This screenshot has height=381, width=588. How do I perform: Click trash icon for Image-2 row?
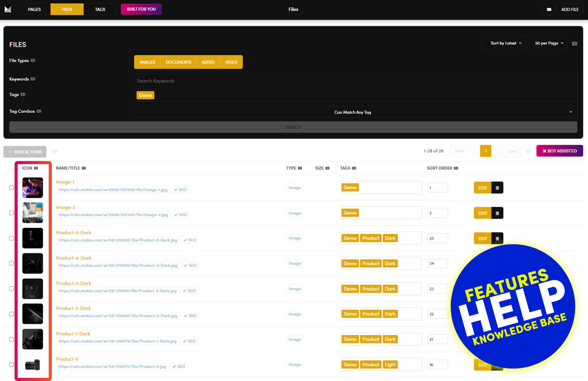pos(497,213)
